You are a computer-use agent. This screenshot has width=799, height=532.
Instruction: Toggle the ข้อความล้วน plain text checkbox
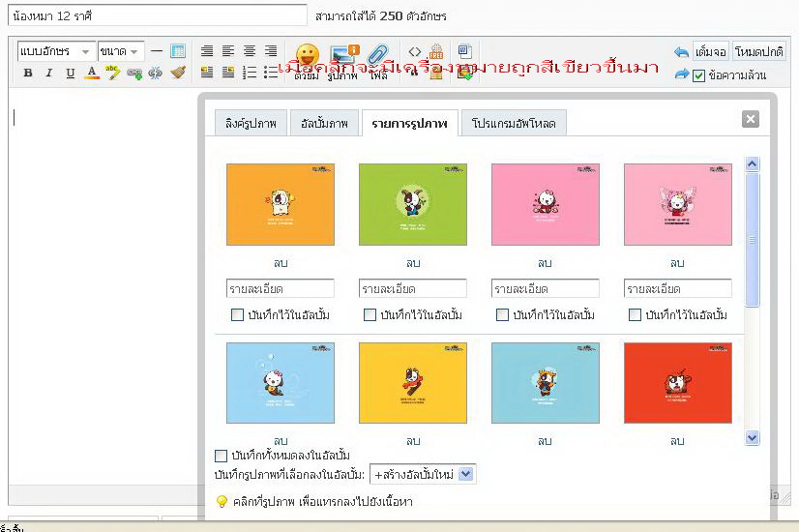point(698,75)
